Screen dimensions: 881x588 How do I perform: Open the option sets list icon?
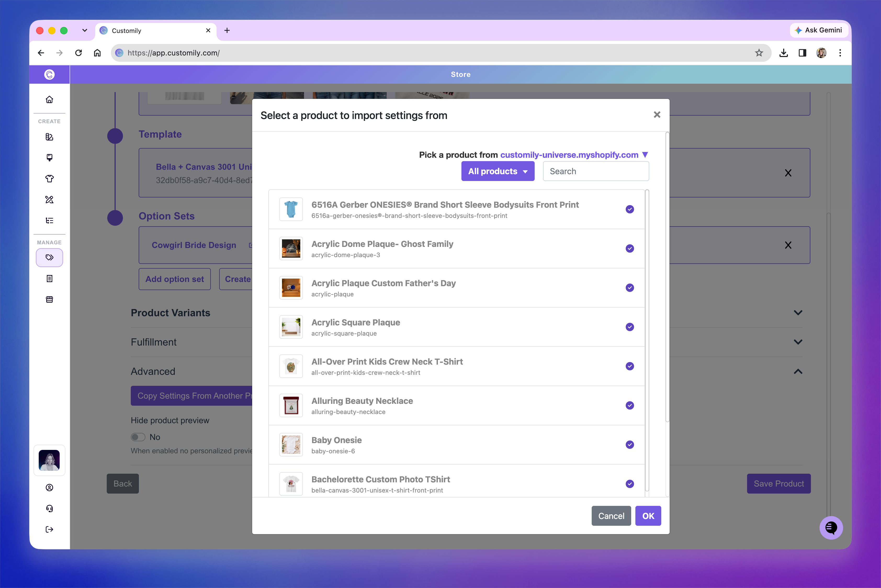click(49, 220)
